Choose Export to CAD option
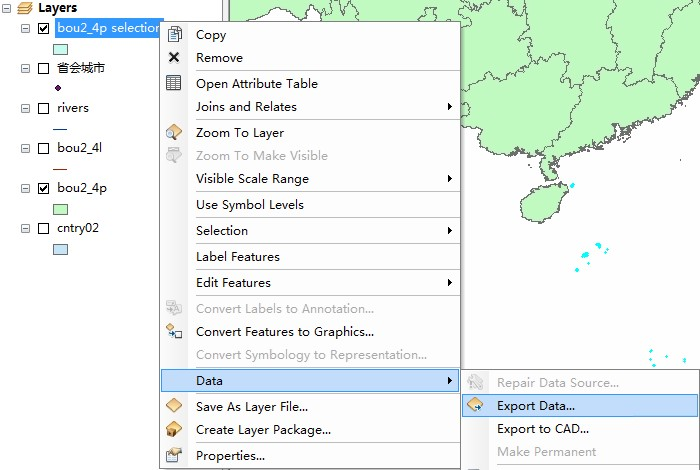 coord(543,429)
